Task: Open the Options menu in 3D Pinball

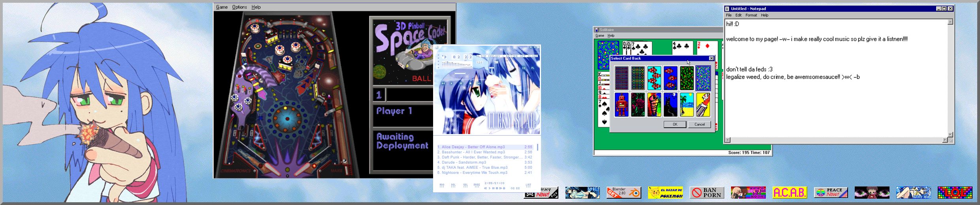Action: [x=239, y=7]
